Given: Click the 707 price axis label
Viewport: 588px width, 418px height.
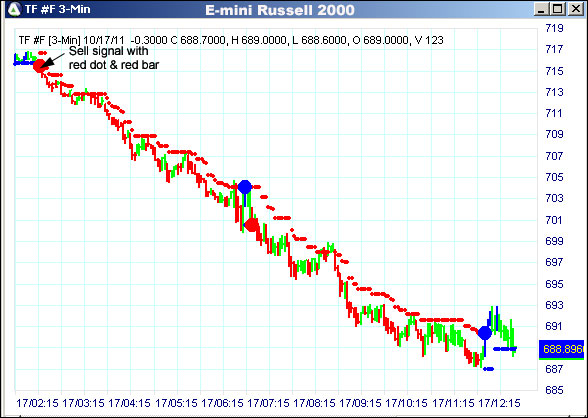Looking at the screenshot, I should click(x=554, y=156).
